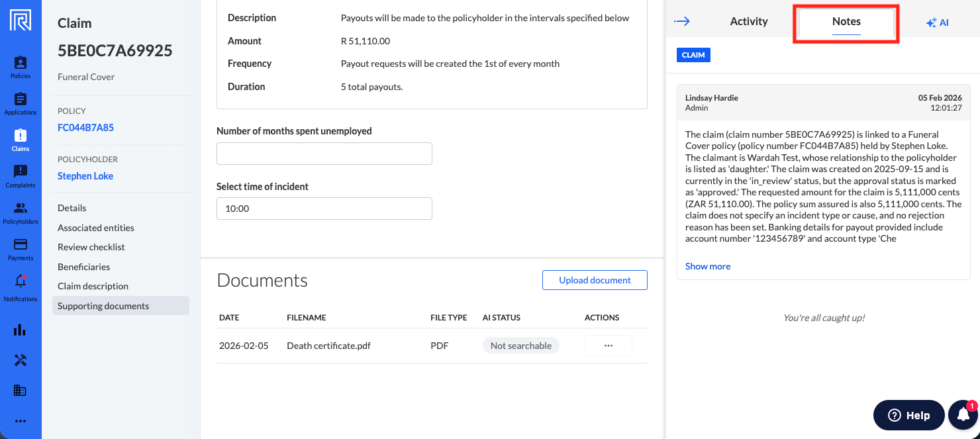
Task: Click the time of incident field
Action: [x=324, y=209]
